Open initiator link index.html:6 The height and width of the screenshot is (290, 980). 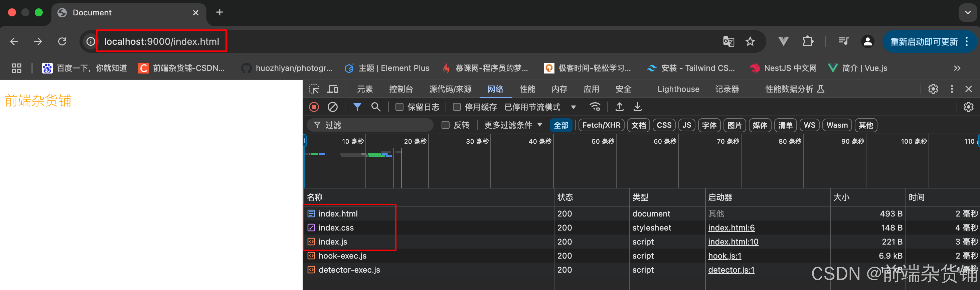(731, 228)
